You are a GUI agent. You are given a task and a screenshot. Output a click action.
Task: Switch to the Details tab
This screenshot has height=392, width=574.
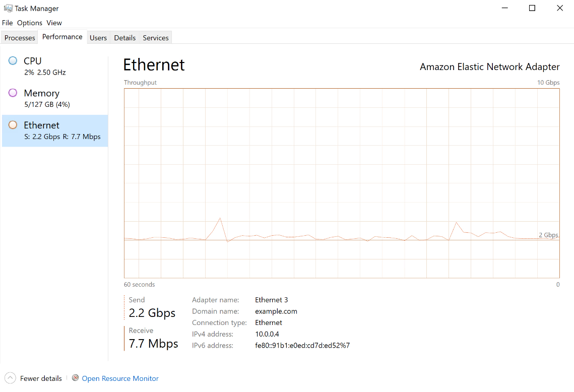(x=125, y=38)
